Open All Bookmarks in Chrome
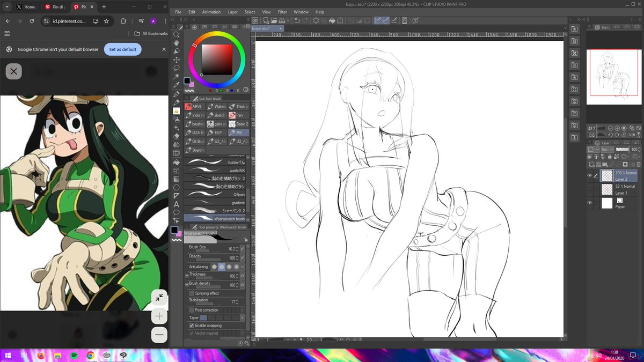Screen dimensions: 644x362 coord(151,33)
